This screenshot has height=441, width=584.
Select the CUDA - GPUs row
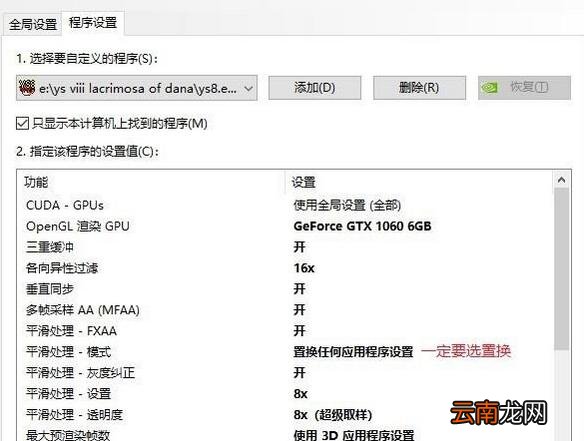click(285, 205)
